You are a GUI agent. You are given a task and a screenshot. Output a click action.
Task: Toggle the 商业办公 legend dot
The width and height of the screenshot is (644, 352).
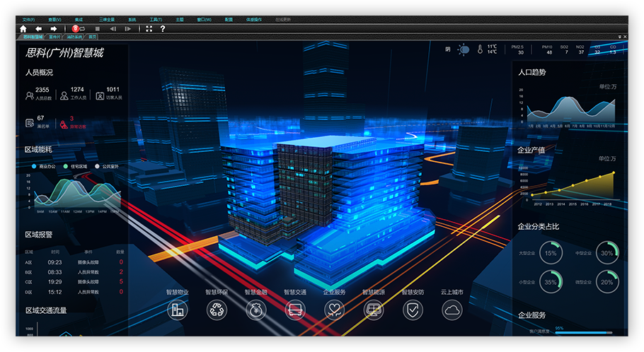point(34,166)
